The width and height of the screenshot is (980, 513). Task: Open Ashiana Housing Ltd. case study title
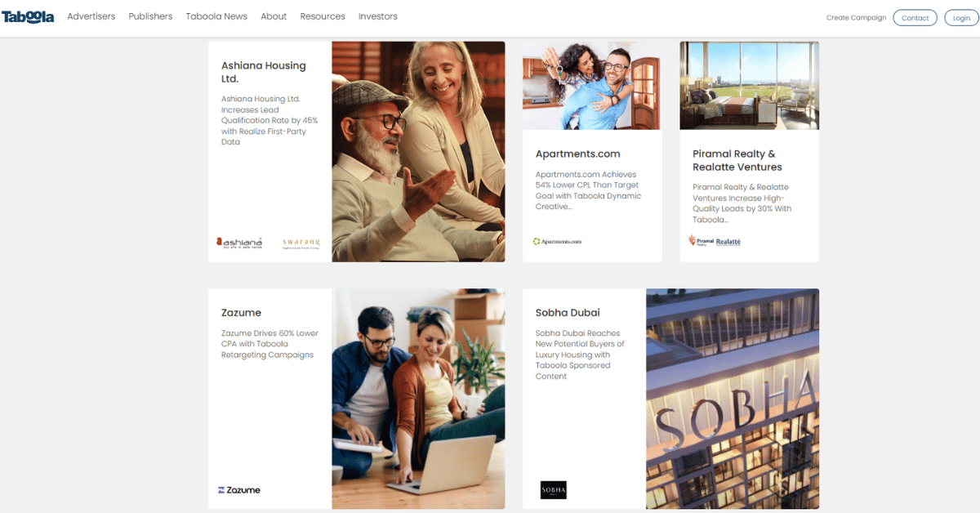coord(264,72)
